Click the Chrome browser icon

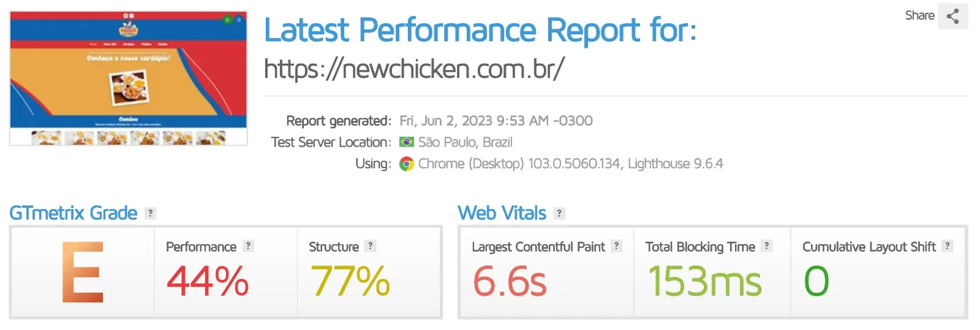point(406,164)
